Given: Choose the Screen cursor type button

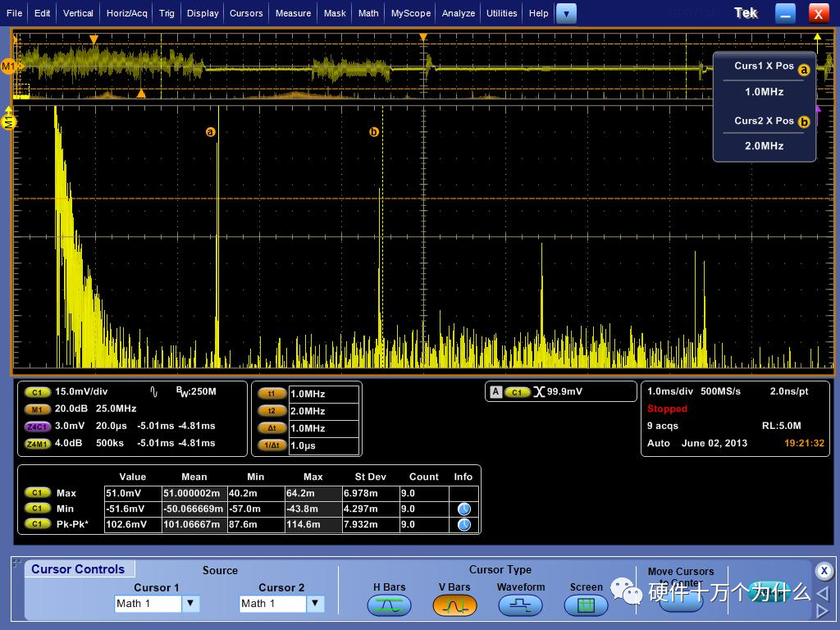Looking at the screenshot, I should click(586, 605).
